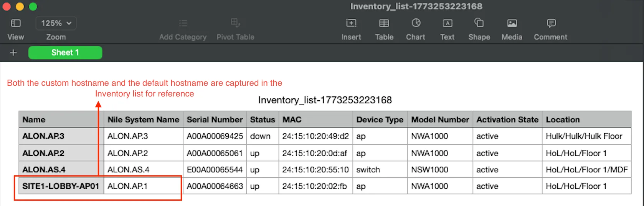Image resolution: width=644 pixels, height=206 pixels.
Task: Click the Pivot Table toolbar icon
Action: click(x=235, y=23)
